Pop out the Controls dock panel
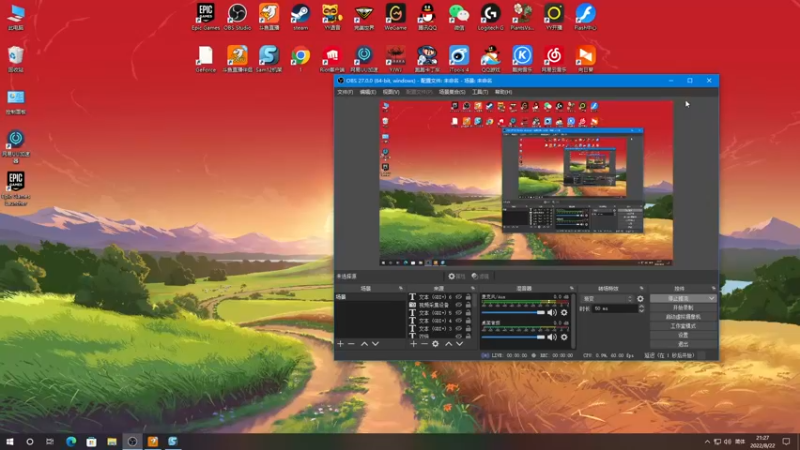Viewport: 800px width, 450px height. (x=714, y=288)
